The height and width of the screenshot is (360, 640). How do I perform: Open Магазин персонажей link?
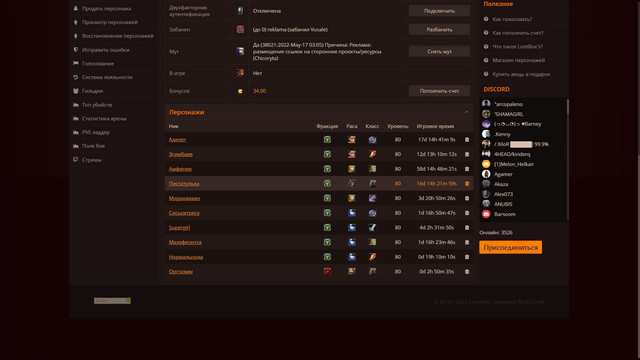[519, 60]
